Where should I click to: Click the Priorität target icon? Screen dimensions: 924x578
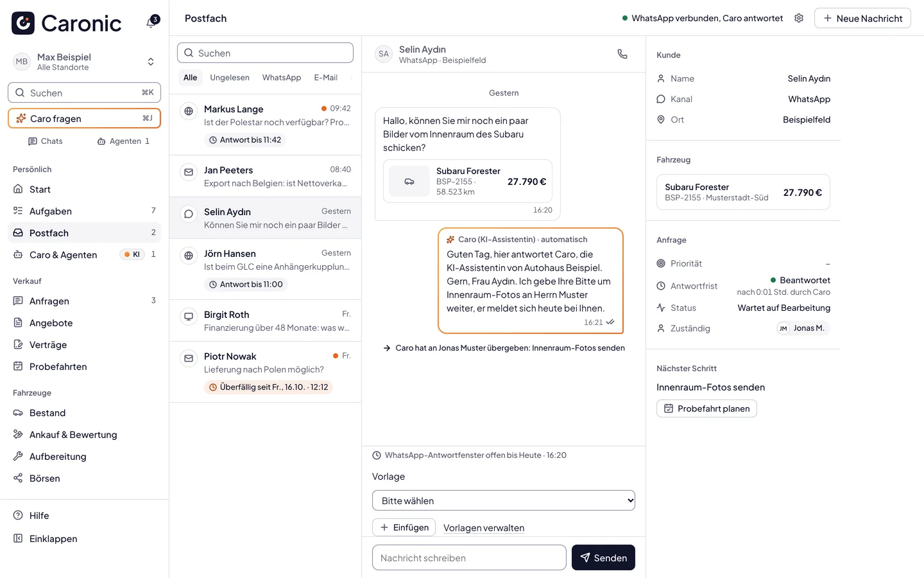tap(661, 263)
